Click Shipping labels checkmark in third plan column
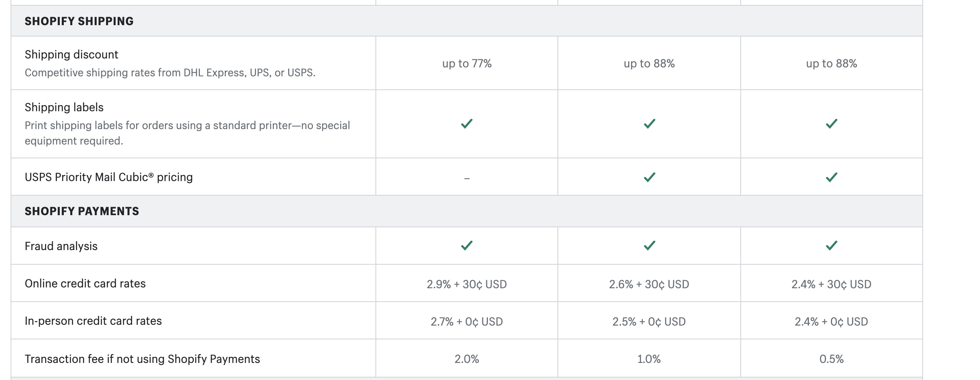 coord(832,124)
